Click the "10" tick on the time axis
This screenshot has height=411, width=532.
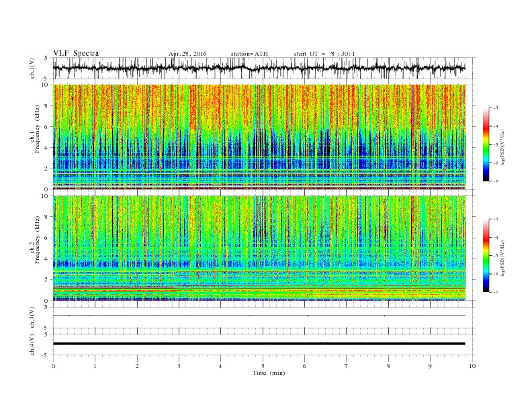coord(472,366)
